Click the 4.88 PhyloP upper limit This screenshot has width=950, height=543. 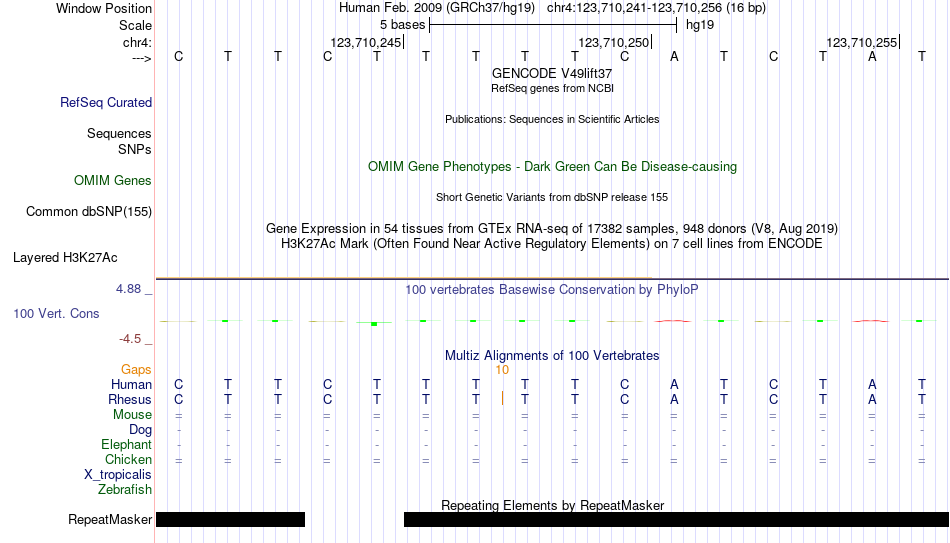128,289
